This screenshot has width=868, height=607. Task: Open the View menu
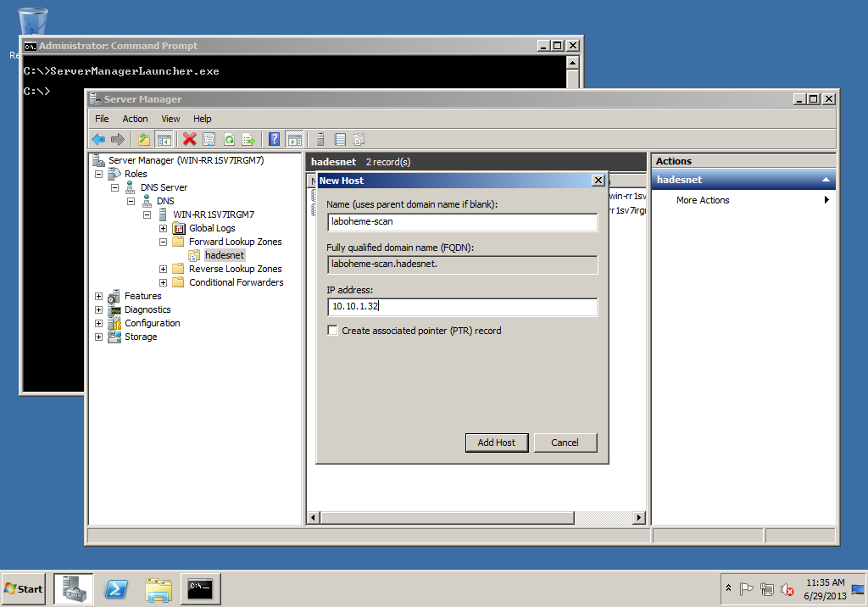point(170,119)
